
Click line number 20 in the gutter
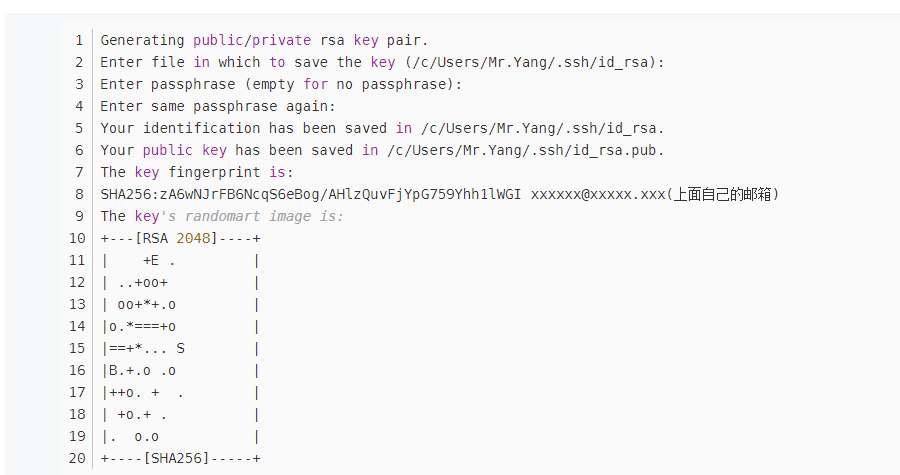[78, 458]
